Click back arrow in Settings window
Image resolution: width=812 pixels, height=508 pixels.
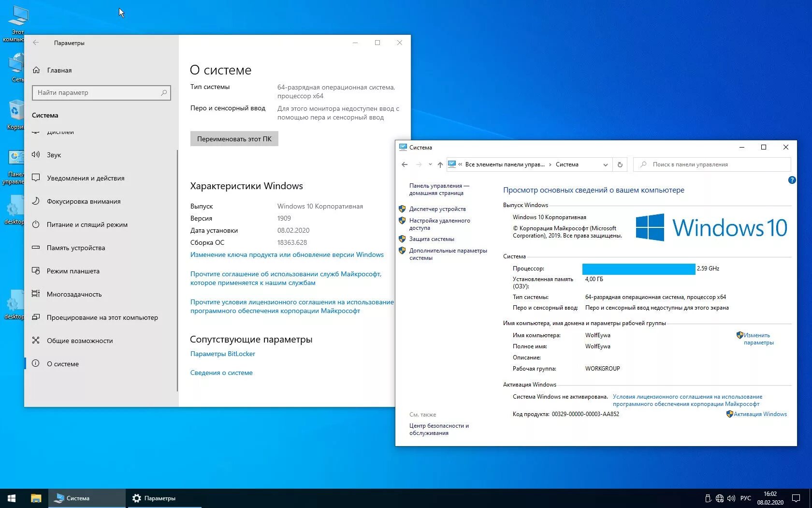[x=36, y=43]
